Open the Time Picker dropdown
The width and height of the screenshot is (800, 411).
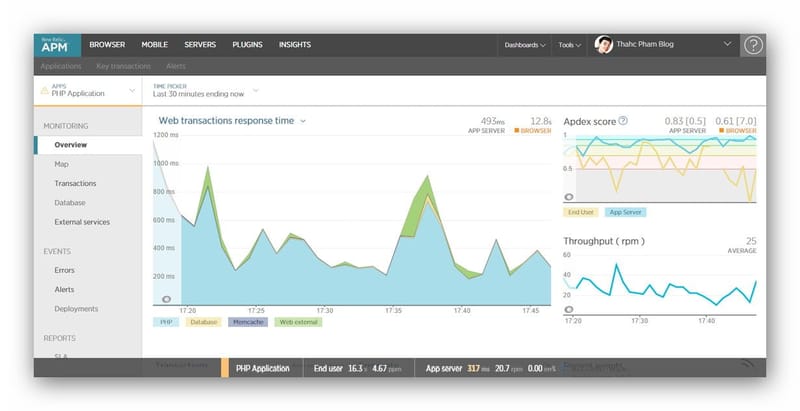pyautogui.click(x=256, y=91)
